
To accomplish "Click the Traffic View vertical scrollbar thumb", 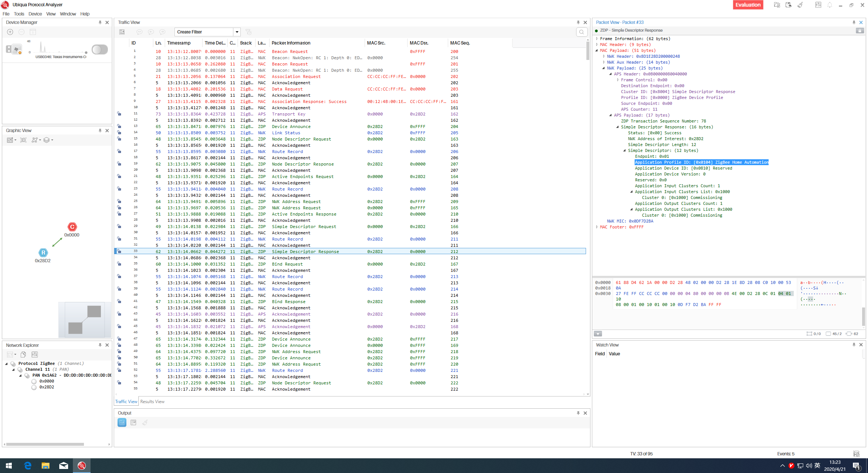I will [x=588, y=51].
